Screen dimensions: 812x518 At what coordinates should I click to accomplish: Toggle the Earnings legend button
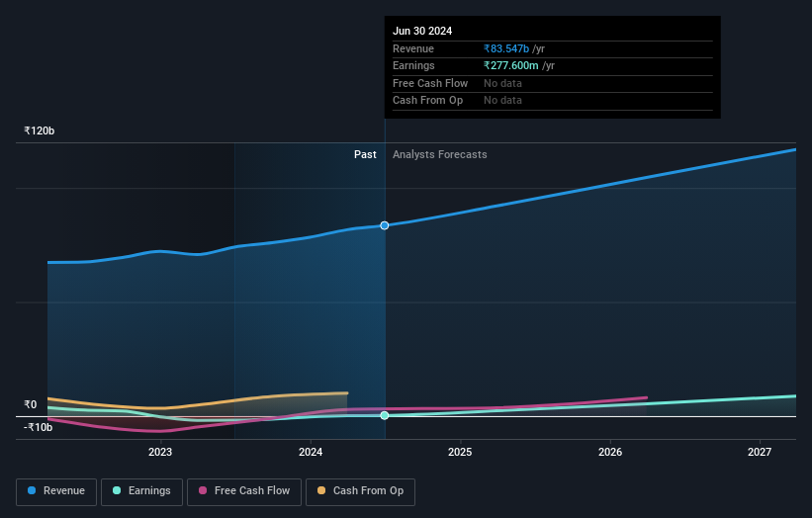[x=141, y=491]
